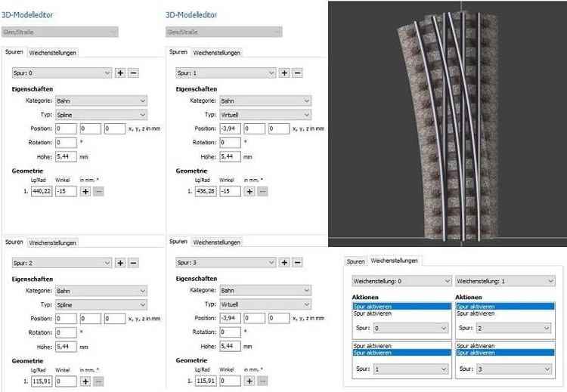Add geometry segment in Spur: 3 panel
This screenshot has height=392, width=567.
(250, 381)
